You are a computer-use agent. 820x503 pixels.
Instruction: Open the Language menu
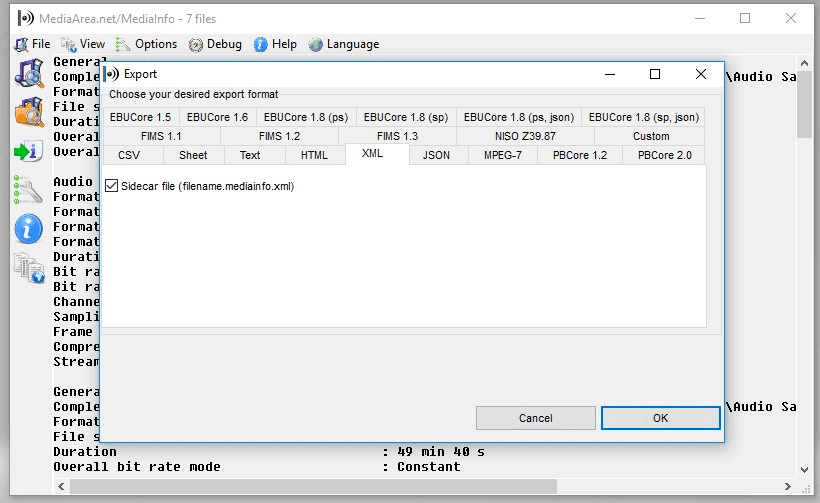click(x=344, y=44)
